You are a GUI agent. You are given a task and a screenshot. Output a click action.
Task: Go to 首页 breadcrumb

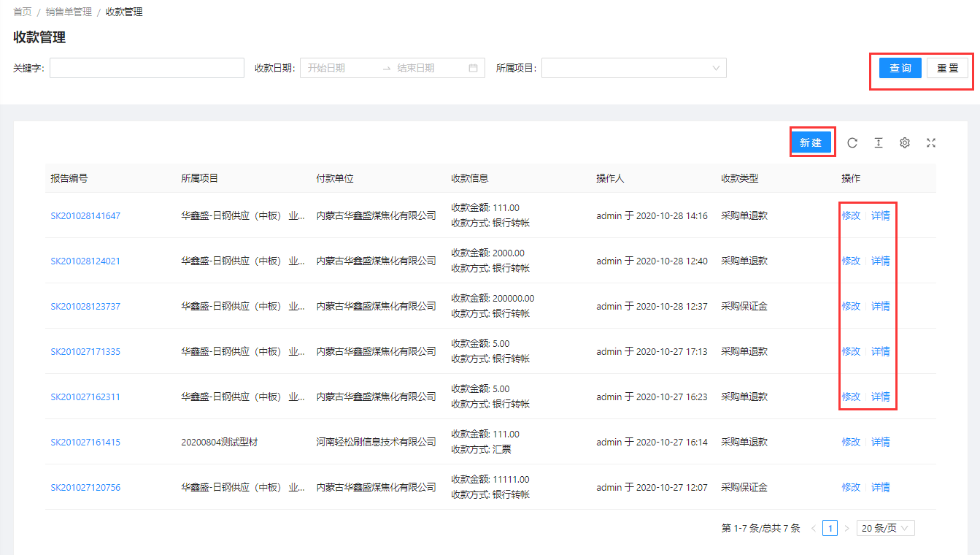(23, 12)
